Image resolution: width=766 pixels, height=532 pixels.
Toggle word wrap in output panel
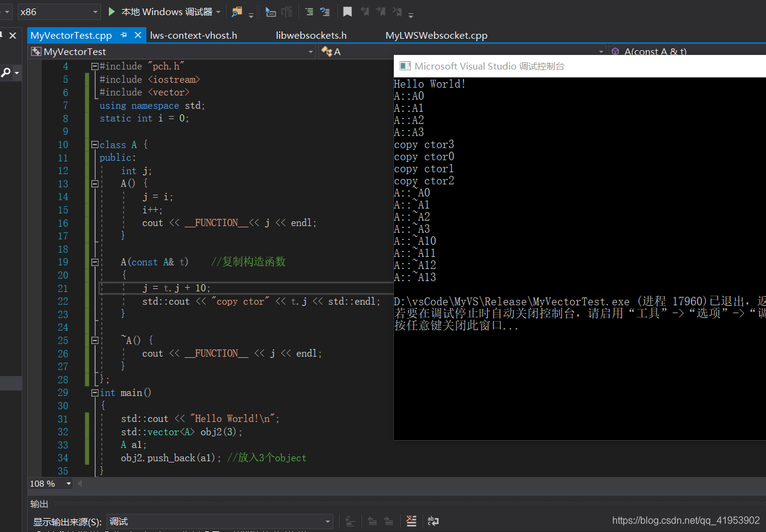(433, 521)
